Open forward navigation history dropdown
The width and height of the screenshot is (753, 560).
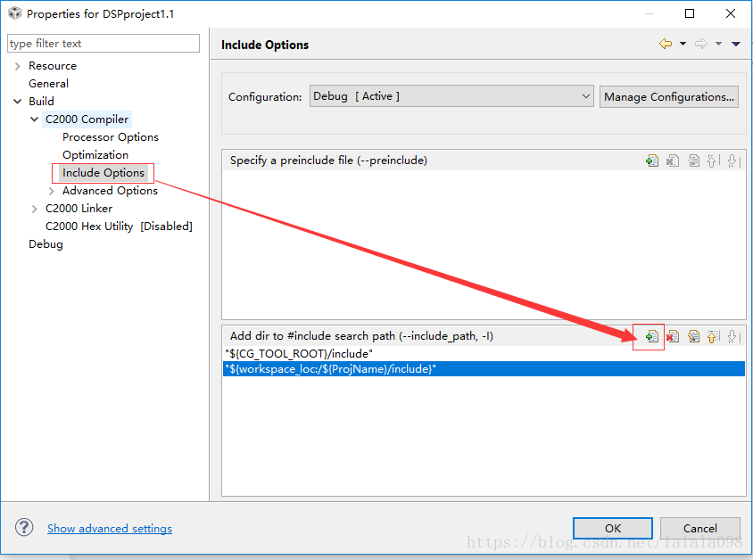[718, 45]
